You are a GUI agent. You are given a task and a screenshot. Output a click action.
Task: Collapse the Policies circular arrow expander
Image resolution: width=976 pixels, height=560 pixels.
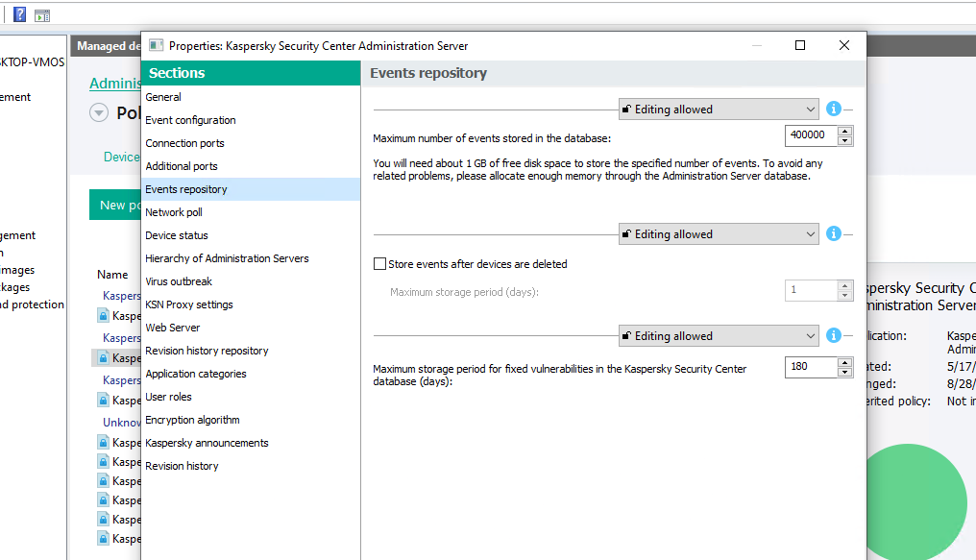point(99,113)
